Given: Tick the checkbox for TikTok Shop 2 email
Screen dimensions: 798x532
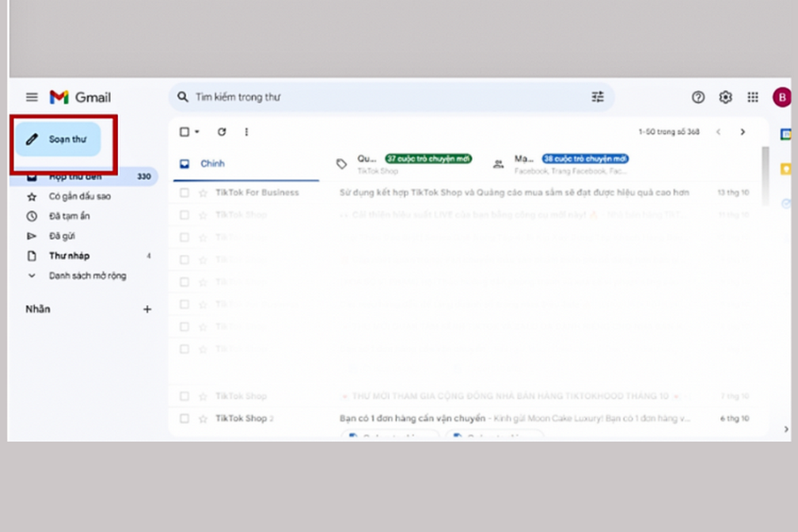Looking at the screenshot, I should click(x=185, y=418).
